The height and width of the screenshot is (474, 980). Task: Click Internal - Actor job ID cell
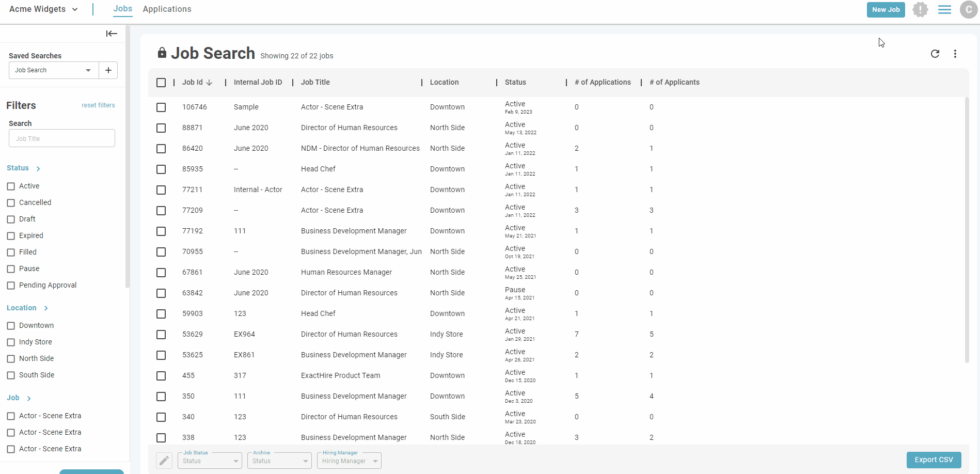(x=258, y=189)
